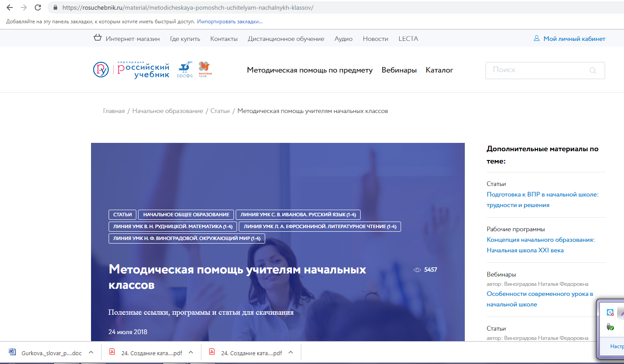Open Мой личный кабинет link
The width and height of the screenshot is (624, 364).
click(574, 39)
